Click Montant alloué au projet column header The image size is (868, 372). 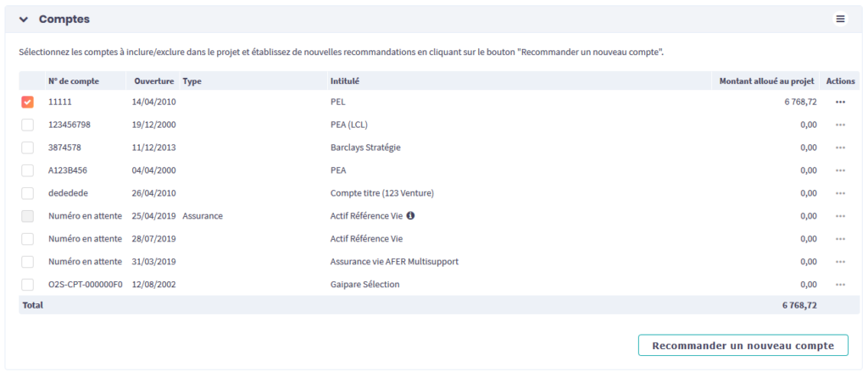766,81
